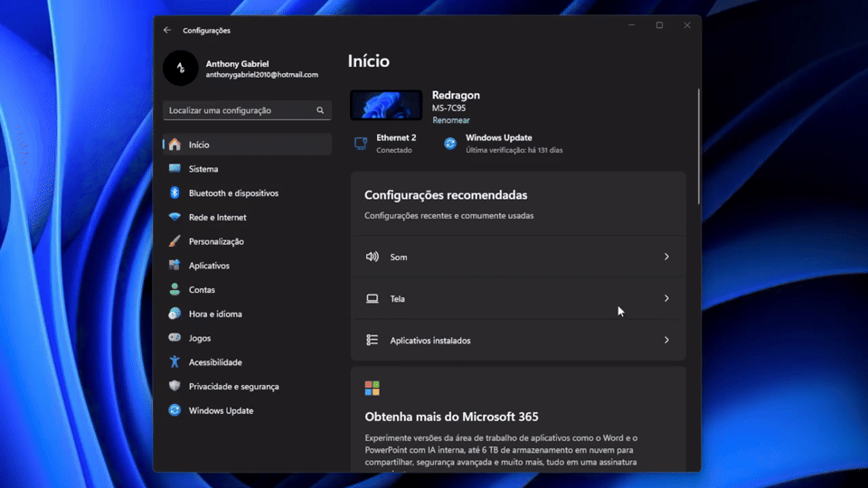Screen dimensions: 868x488
Task: Expand Aplicativos instalados chevron arrow
Action: [666, 340]
